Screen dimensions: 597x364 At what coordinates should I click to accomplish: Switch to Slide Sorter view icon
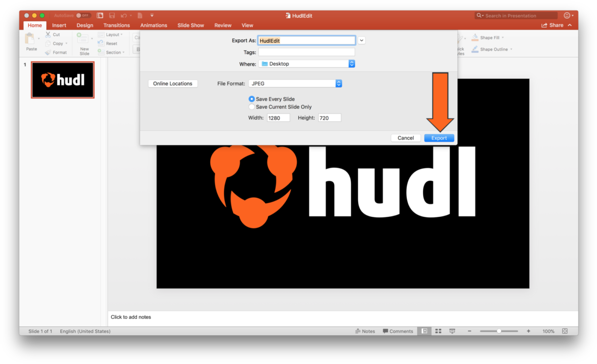click(438, 331)
